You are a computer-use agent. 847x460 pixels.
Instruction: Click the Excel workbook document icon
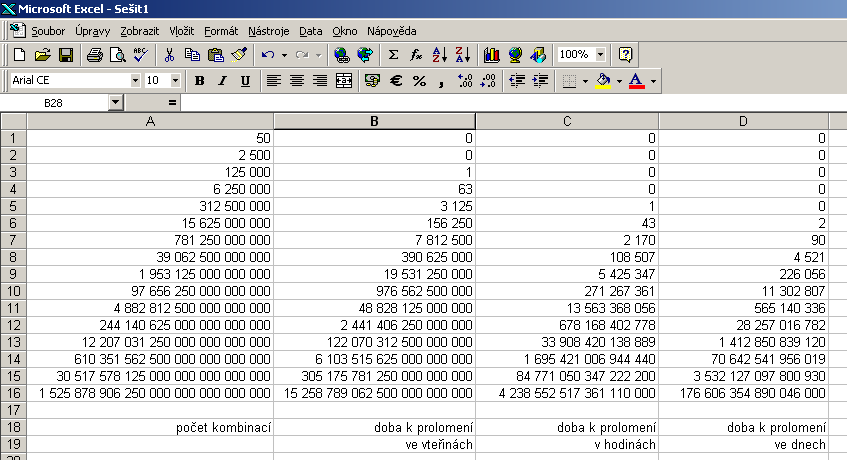[x=17, y=31]
